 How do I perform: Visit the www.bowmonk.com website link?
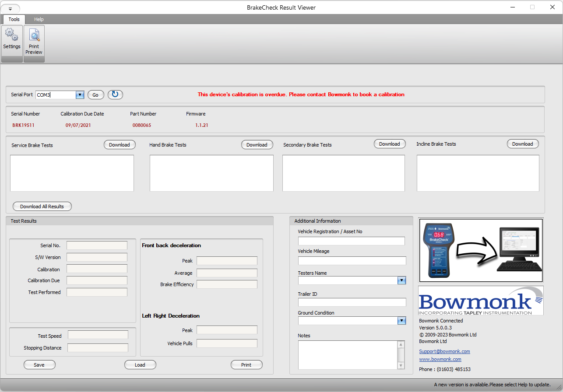coord(440,359)
